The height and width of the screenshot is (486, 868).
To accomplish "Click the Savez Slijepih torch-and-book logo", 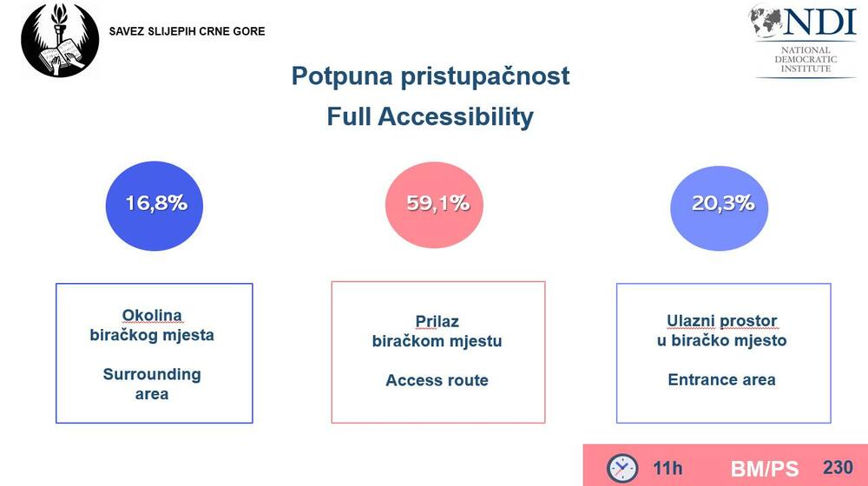I will click(x=58, y=40).
